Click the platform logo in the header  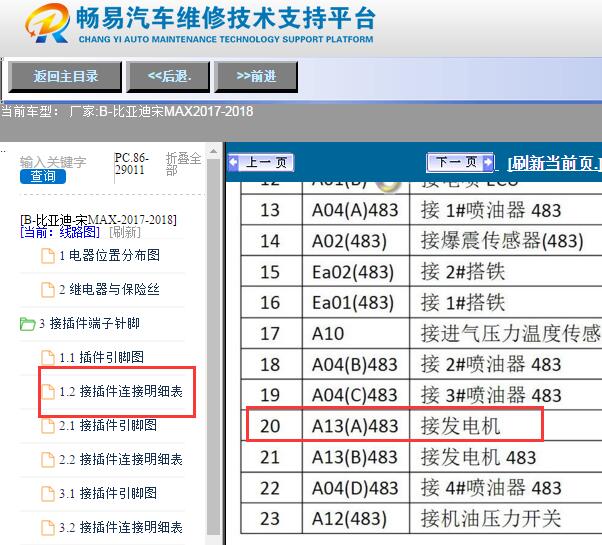48,23
